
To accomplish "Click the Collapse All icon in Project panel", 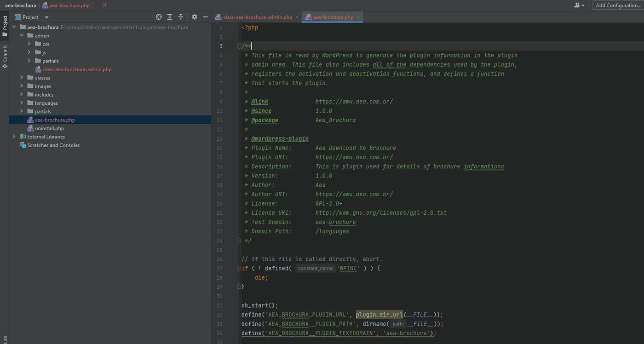I will point(181,17).
